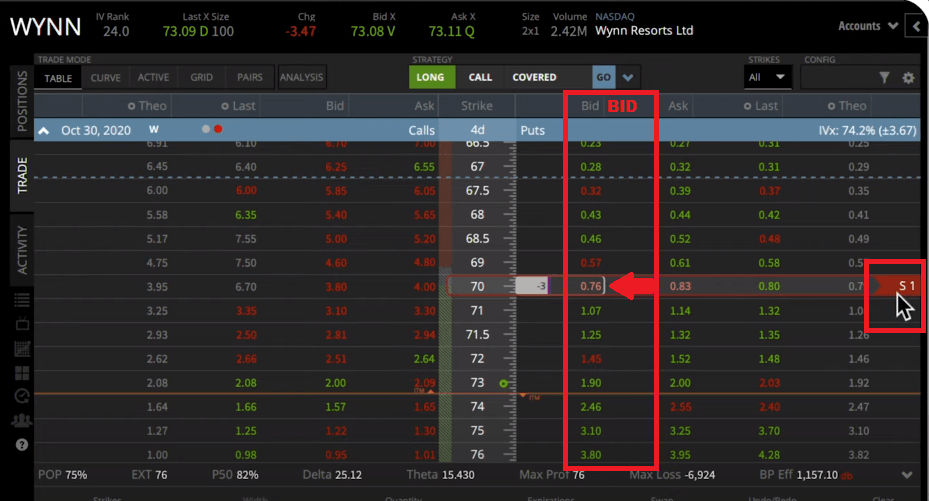This screenshot has width=929, height=501.
Task: Open the watchlist icon in left sidebar
Action: click(x=22, y=300)
